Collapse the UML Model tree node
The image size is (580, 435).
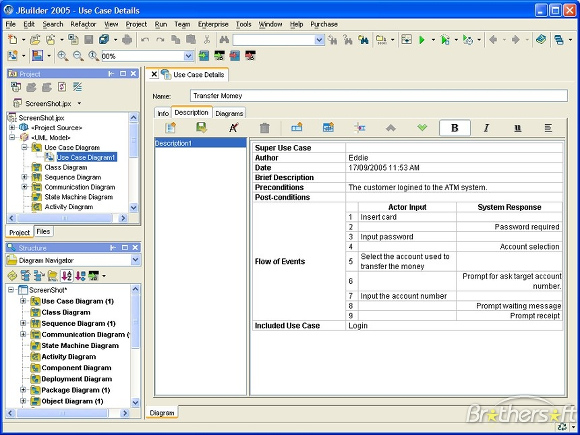pos(12,138)
